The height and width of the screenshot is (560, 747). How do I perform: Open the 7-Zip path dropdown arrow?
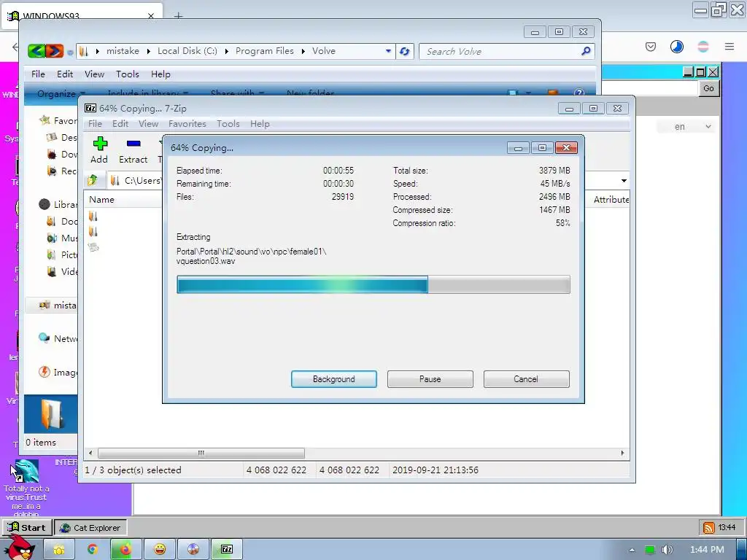tap(624, 181)
